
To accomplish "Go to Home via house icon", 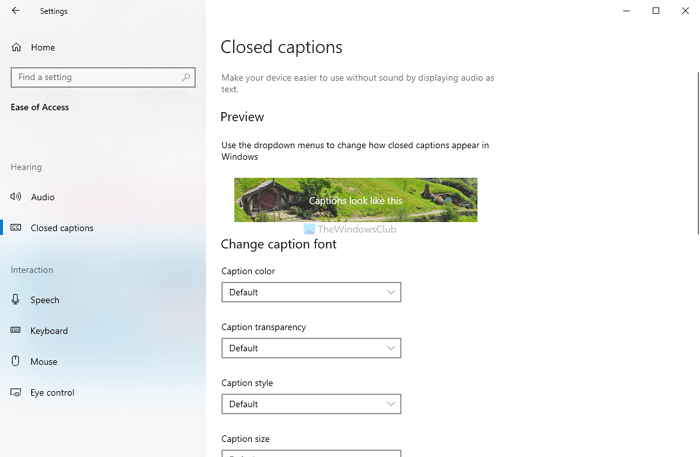I will (16, 47).
